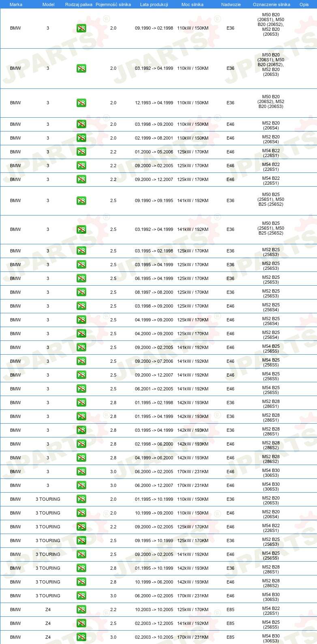Click fuel icon in 09.1990 -> 02.1998 row
The image size is (317, 644).
pos(81,28)
